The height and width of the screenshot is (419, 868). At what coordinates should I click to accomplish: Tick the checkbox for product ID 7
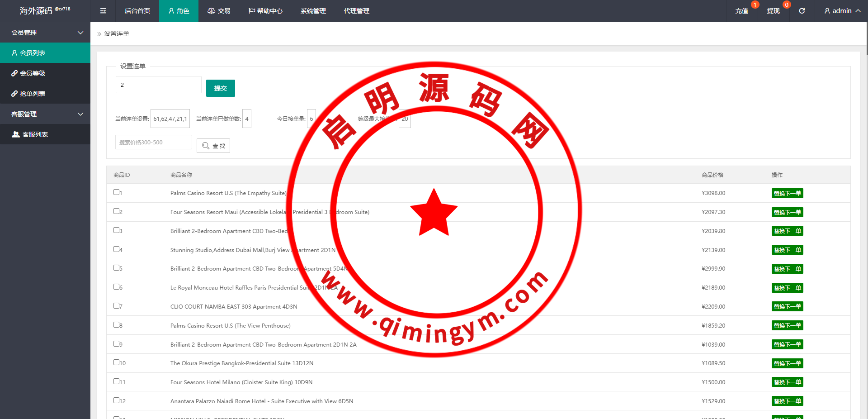click(x=116, y=306)
